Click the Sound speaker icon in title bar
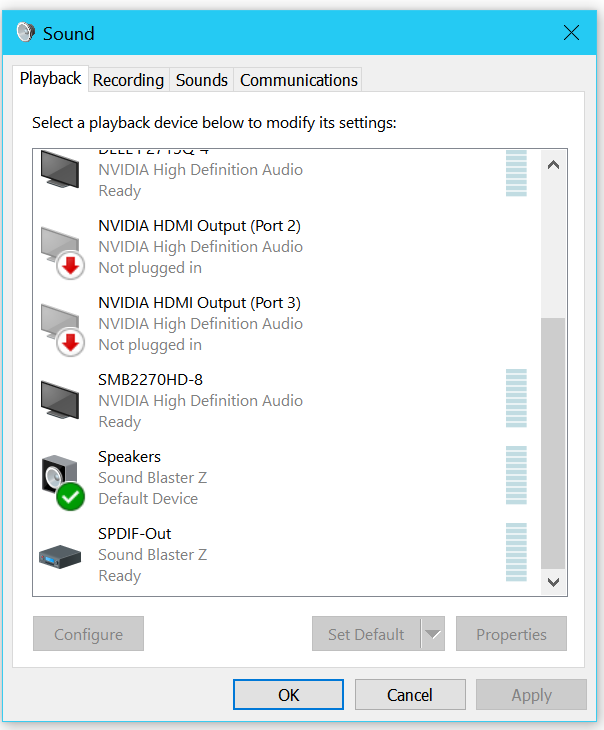Viewport: 604px width, 730px height. [x=26, y=33]
